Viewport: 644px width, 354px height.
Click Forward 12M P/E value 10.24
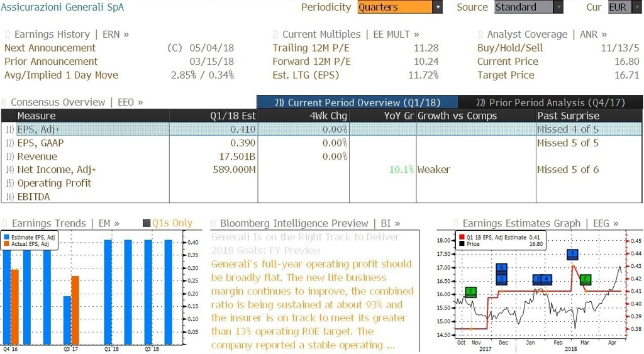(426, 62)
